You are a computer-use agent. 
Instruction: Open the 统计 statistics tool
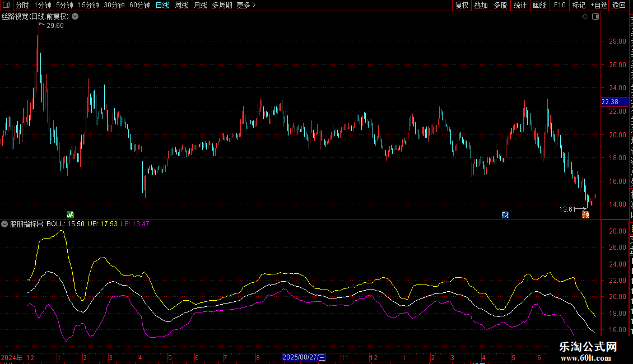tap(519, 5)
